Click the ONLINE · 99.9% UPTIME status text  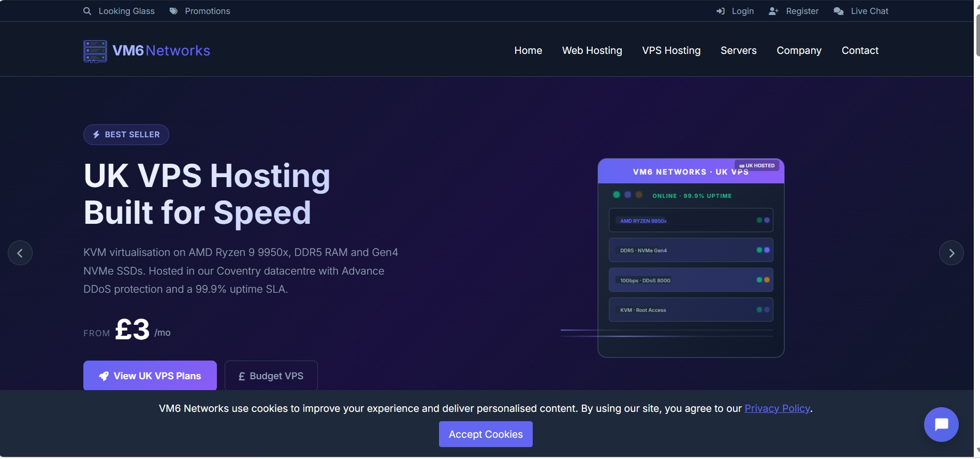(x=692, y=196)
